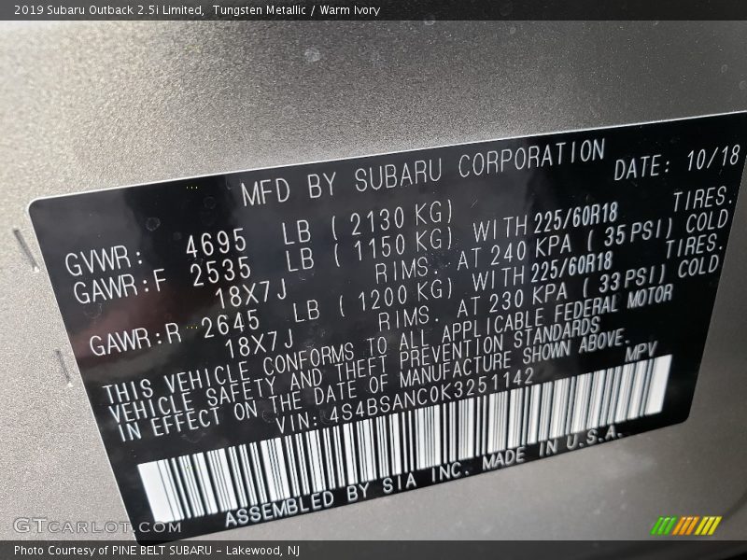Click the 35 PSI tire pressure text
747x560 pixels.
(632, 232)
